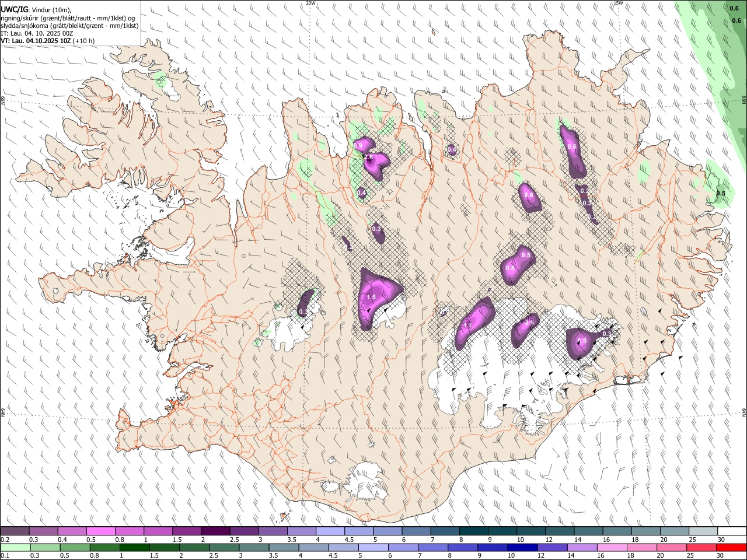Pick the violet 12–14 rain legend swatch
The image size is (747, 560).
click(551, 548)
